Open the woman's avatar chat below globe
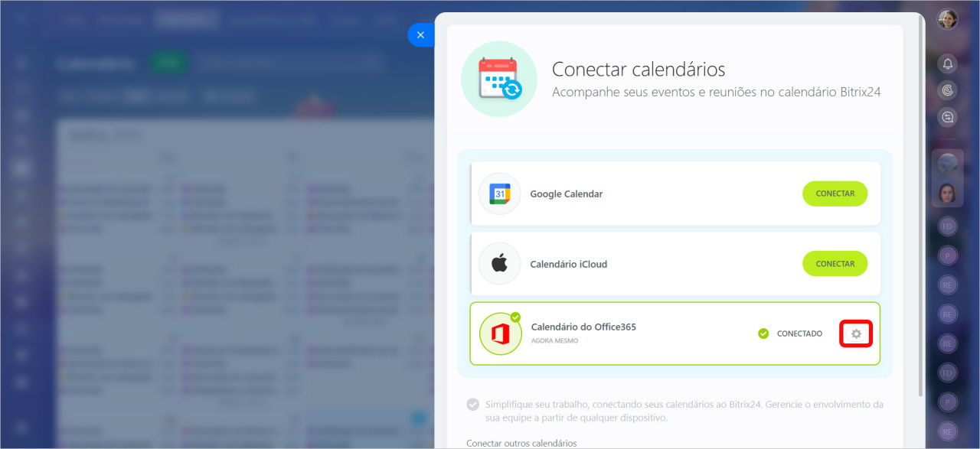This screenshot has width=980, height=449. click(x=948, y=193)
